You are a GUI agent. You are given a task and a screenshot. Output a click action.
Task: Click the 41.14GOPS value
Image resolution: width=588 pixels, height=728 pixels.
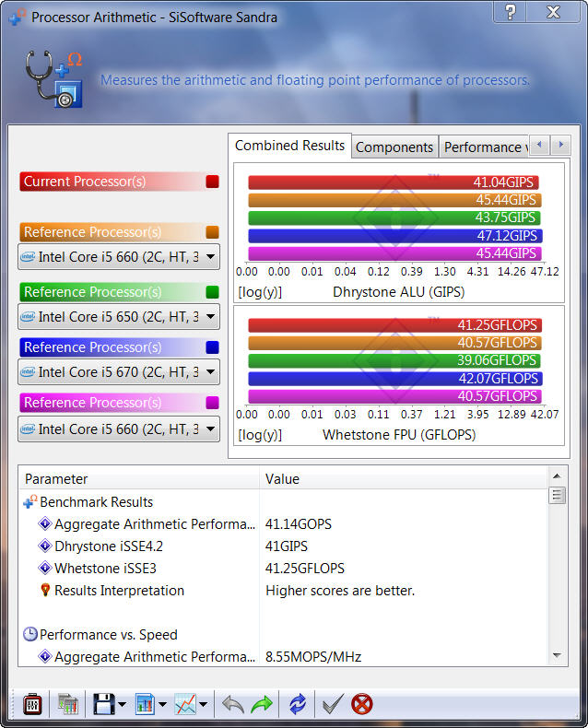pos(299,524)
